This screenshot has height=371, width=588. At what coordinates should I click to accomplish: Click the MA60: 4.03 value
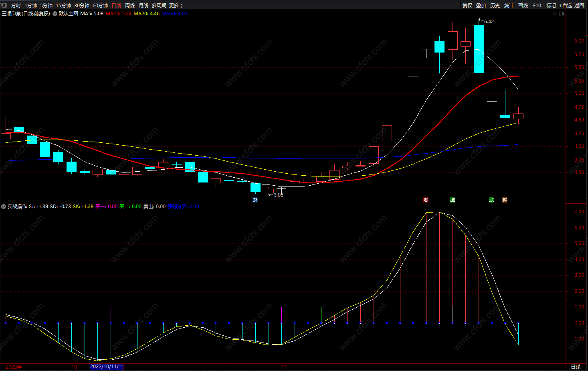point(174,14)
